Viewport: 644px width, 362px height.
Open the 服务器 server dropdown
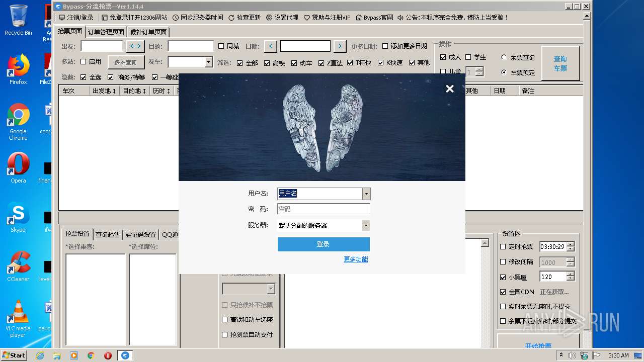[x=366, y=225]
